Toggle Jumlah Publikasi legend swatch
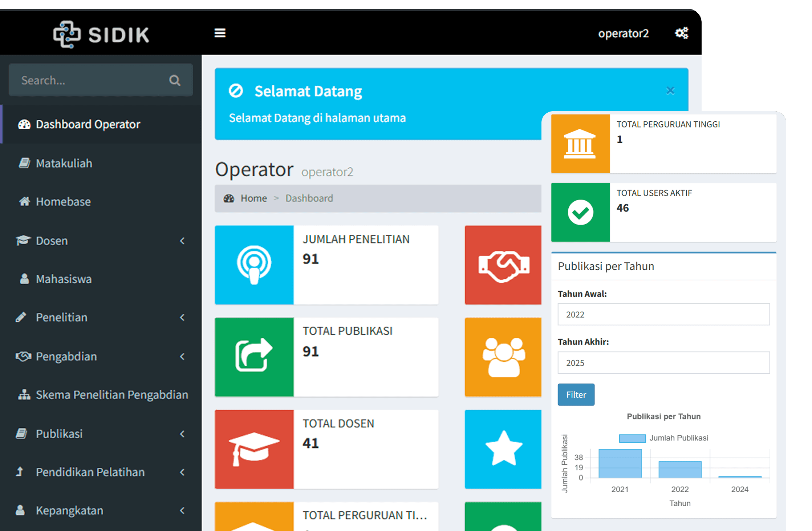The width and height of the screenshot is (812, 531). (632, 438)
